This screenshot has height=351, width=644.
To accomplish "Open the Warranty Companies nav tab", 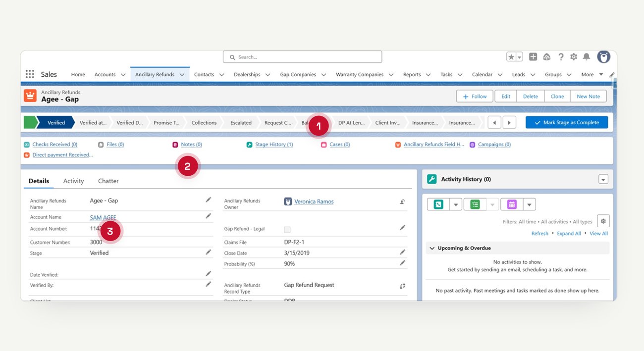I will (360, 75).
